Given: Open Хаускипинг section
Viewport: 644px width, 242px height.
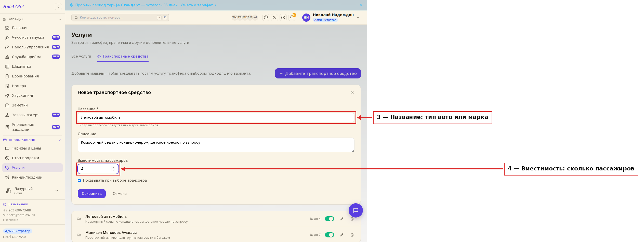Looking at the screenshot, I should [x=32, y=96].
